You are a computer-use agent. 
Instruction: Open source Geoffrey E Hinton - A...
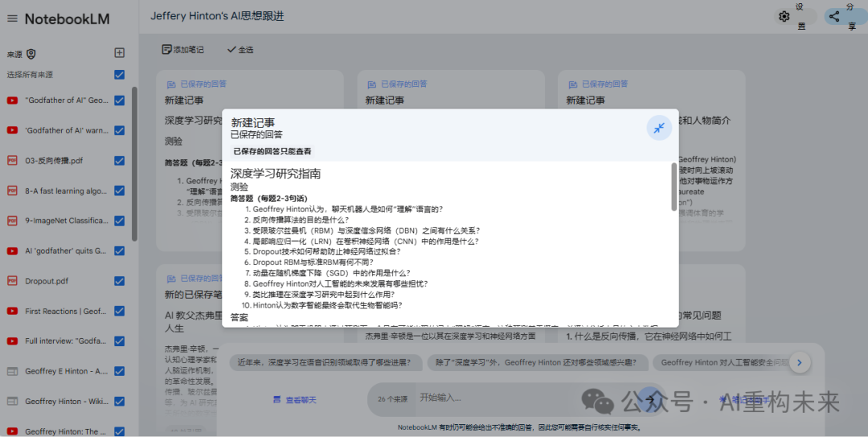(x=67, y=371)
